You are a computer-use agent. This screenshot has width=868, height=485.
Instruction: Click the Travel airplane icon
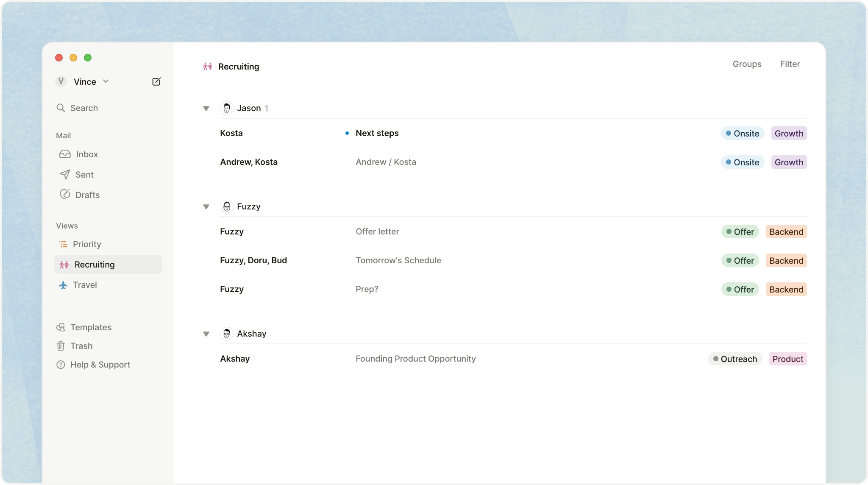[x=63, y=285]
